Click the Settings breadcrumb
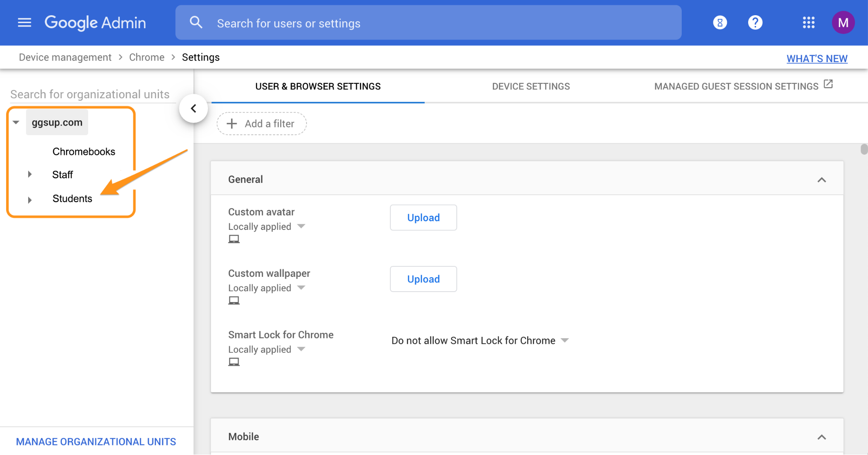Viewport: 868px width, 455px height. 201,57
